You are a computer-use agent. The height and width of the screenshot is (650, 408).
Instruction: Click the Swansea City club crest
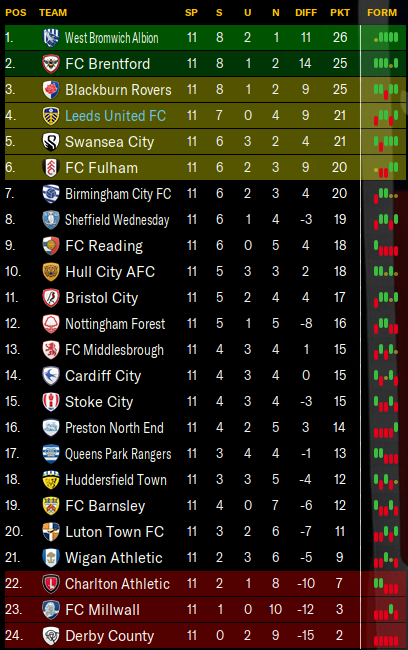coord(51,142)
